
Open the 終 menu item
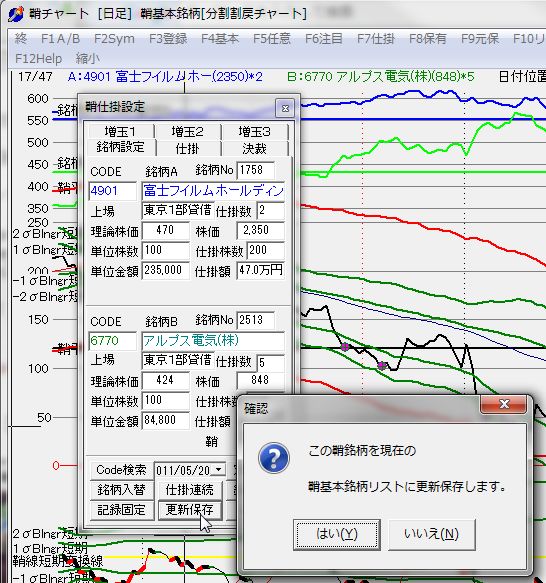(20, 38)
